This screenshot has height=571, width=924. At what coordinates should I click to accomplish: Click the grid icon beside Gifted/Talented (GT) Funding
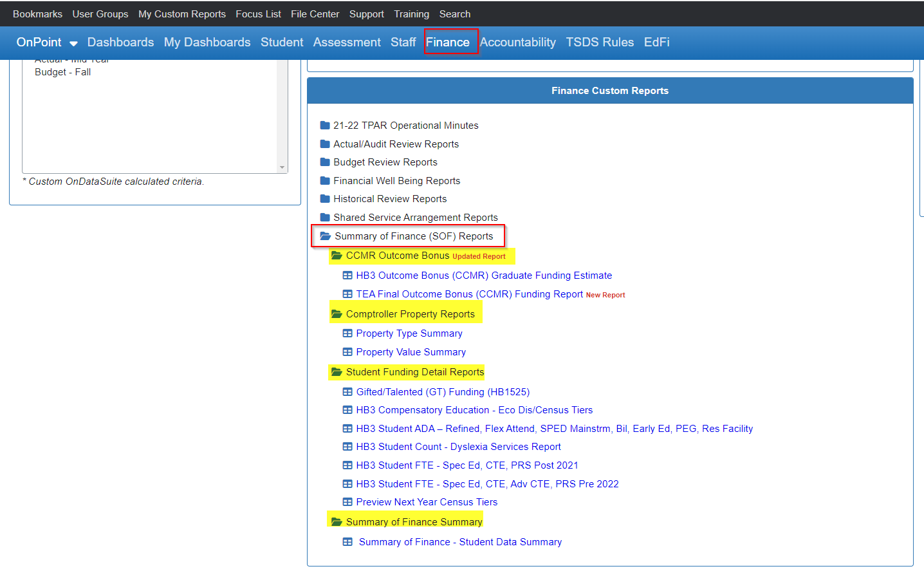click(347, 391)
